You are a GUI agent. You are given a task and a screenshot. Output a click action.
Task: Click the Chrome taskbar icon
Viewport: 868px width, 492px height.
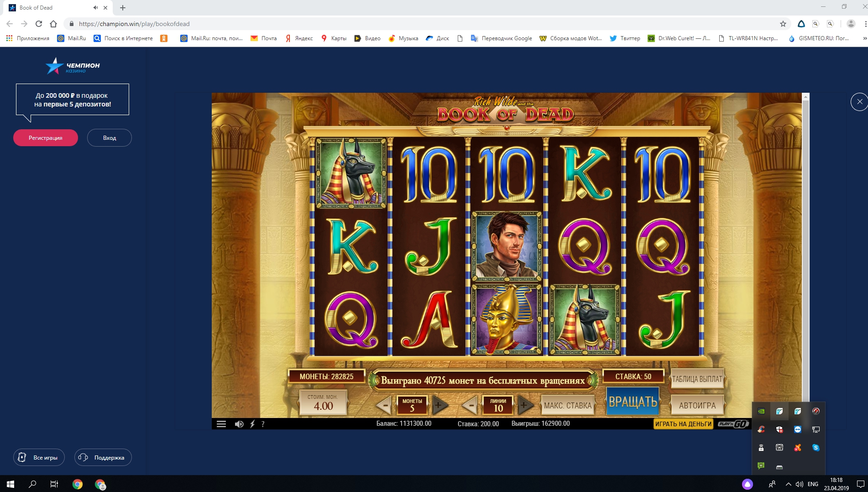[x=78, y=484]
